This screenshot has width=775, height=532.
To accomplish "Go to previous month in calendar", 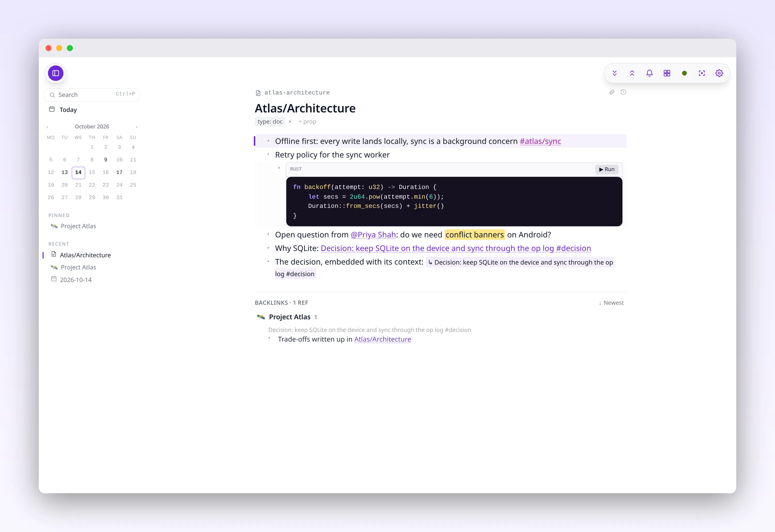I will [47, 127].
